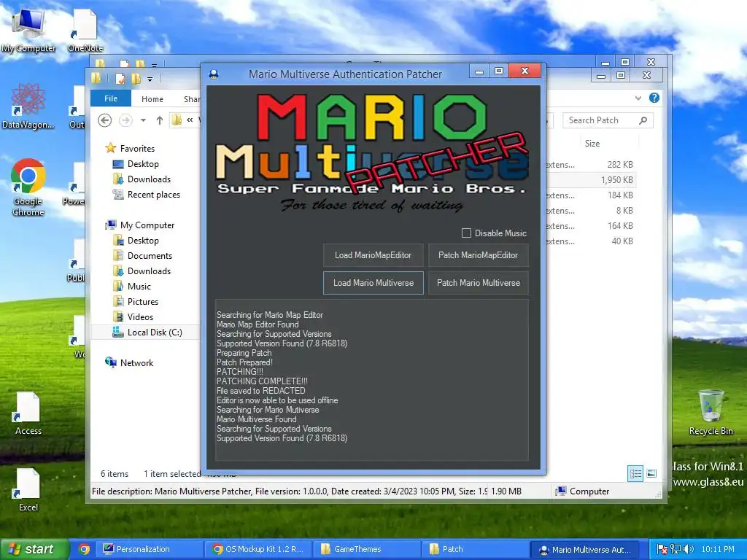
Task: Click Chrome quick launch taskbar icon
Action: (x=85, y=549)
